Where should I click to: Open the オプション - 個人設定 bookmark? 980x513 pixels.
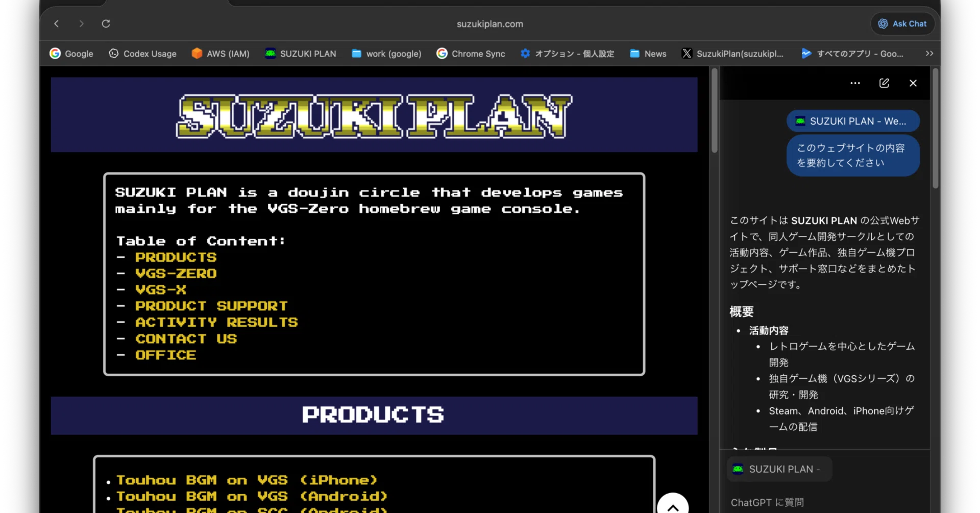tap(567, 54)
